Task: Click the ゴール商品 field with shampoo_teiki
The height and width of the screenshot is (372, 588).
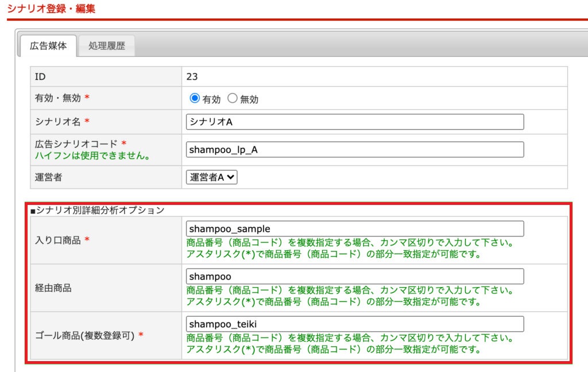Action: tap(355, 324)
